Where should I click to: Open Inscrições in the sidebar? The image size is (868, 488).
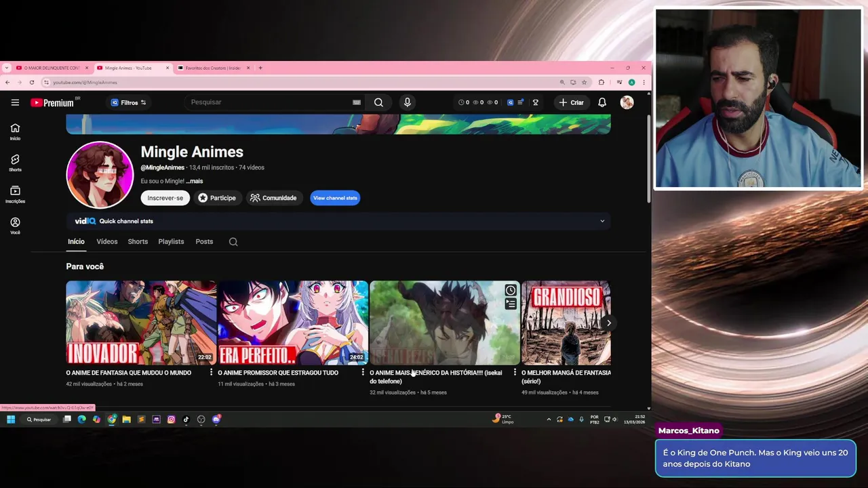tap(15, 195)
